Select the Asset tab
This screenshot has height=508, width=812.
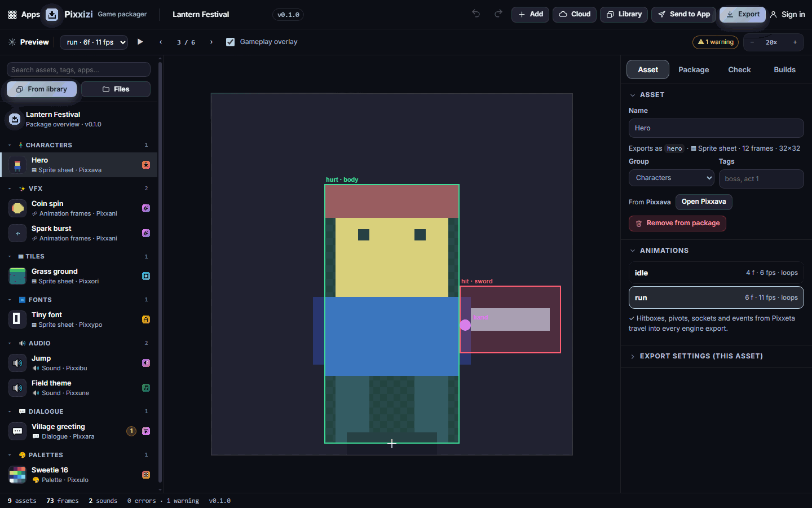point(648,69)
